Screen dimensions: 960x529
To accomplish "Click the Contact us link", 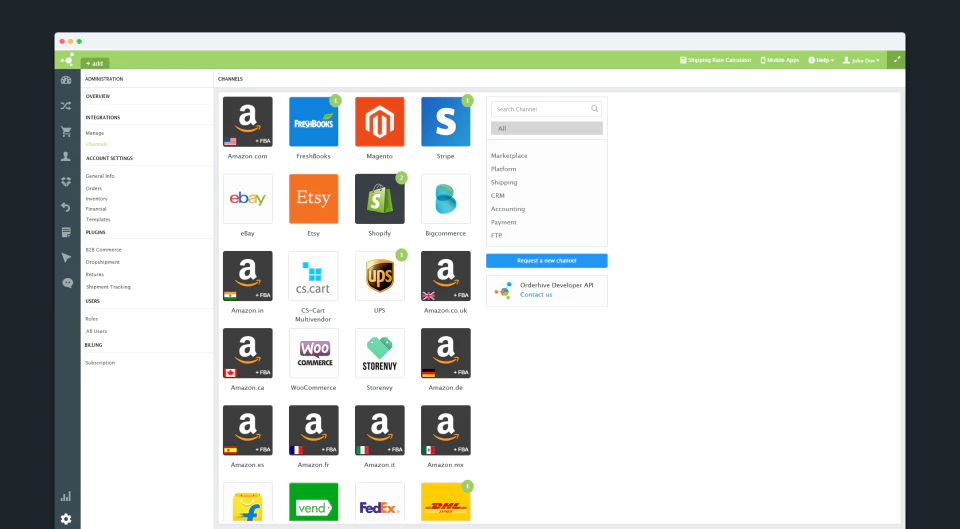I will (x=536, y=295).
